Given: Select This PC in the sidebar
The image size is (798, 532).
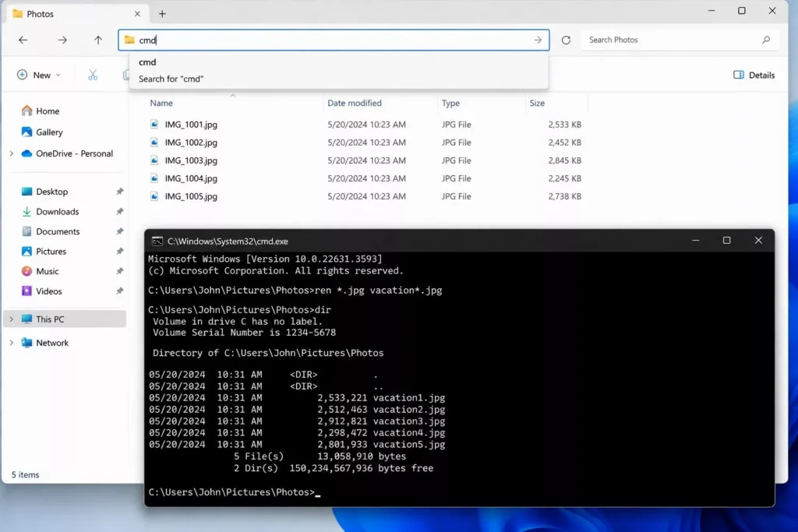Looking at the screenshot, I should [65, 319].
